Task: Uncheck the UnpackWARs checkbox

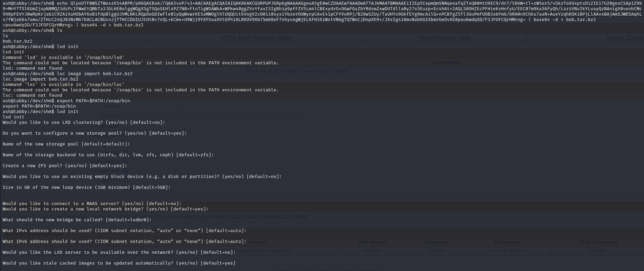Action: [125, 162]
